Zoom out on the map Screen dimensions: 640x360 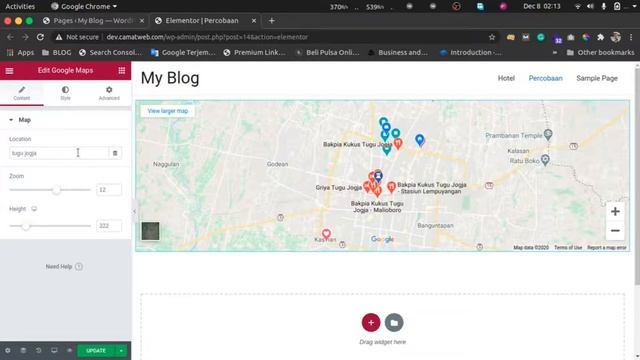click(615, 231)
